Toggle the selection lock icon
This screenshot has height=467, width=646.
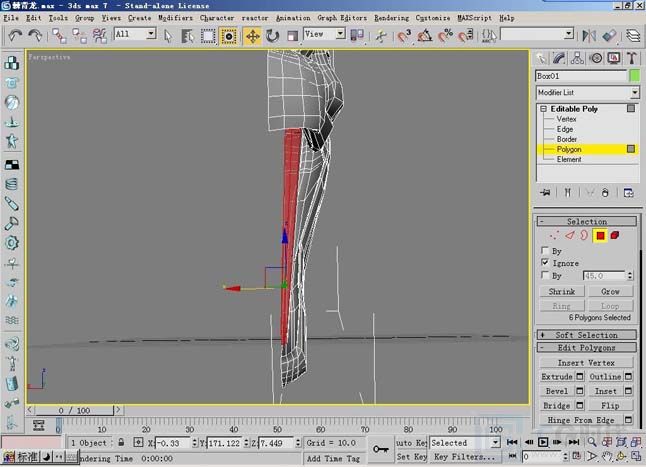tap(121, 443)
